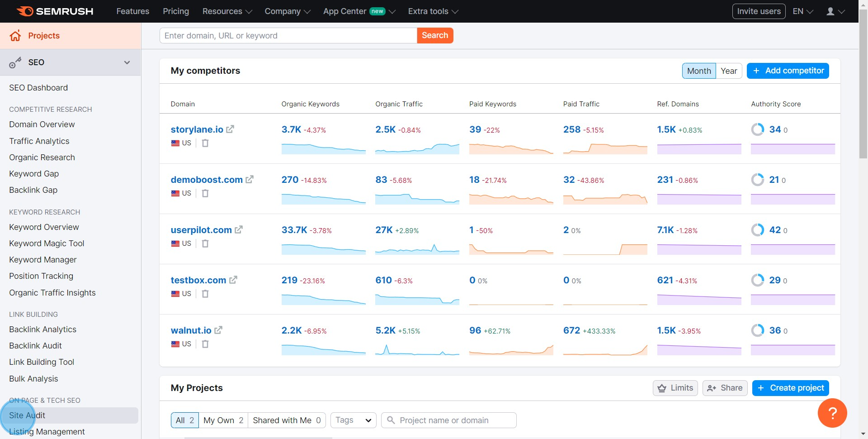The height and width of the screenshot is (439, 868).
Task: Click testbox.com authority score ring icon
Action: [x=758, y=280]
